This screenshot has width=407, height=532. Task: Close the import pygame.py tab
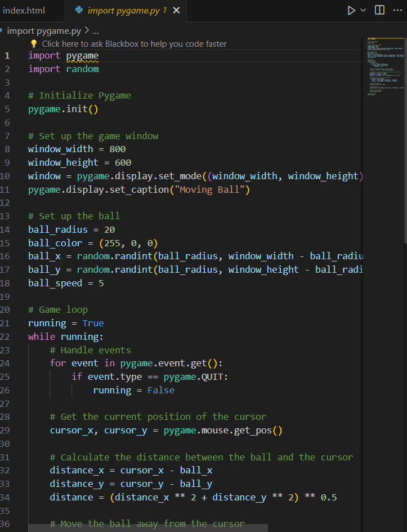coord(176,11)
